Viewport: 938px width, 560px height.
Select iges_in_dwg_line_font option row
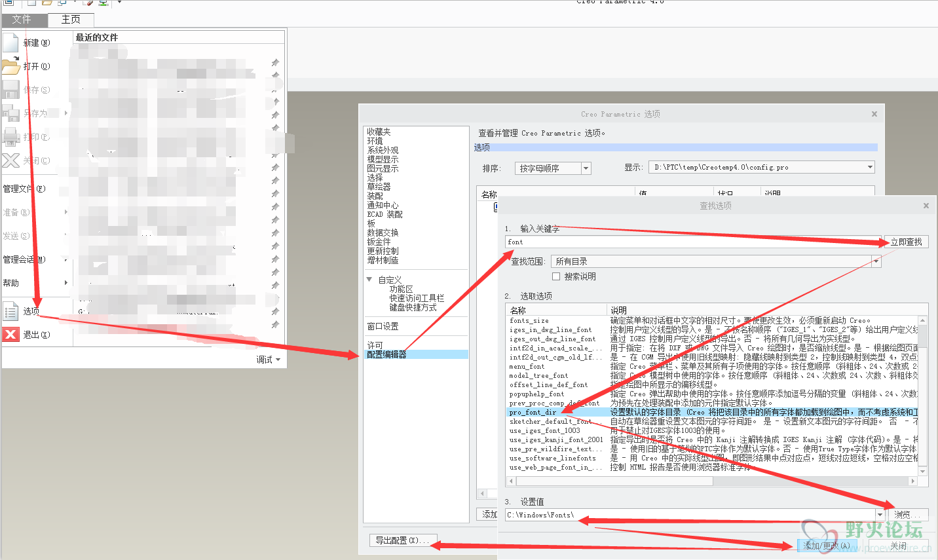[x=713, y=329]
